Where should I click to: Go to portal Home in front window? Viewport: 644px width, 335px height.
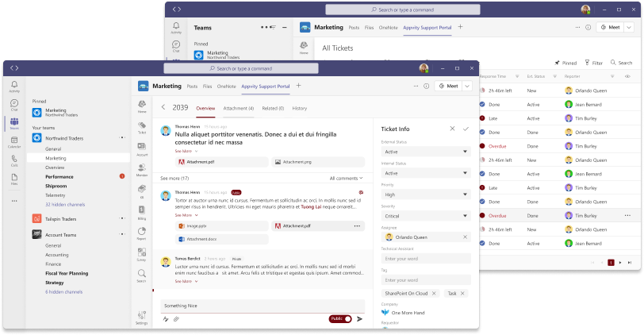(x=142, y=106)
